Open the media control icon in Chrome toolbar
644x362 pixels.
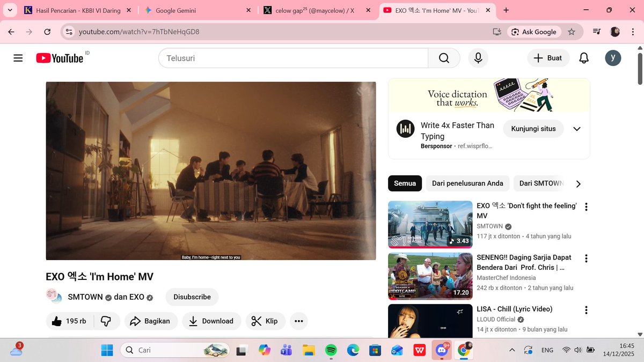pos(596,32)
